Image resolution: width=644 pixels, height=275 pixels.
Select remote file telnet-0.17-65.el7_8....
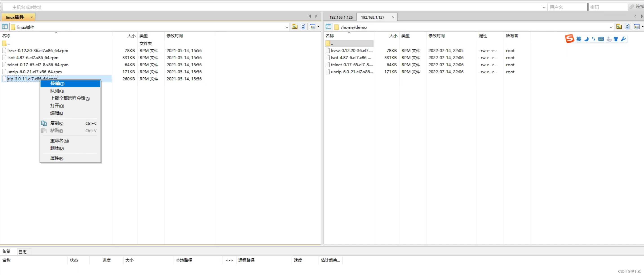tap(352, 65)
